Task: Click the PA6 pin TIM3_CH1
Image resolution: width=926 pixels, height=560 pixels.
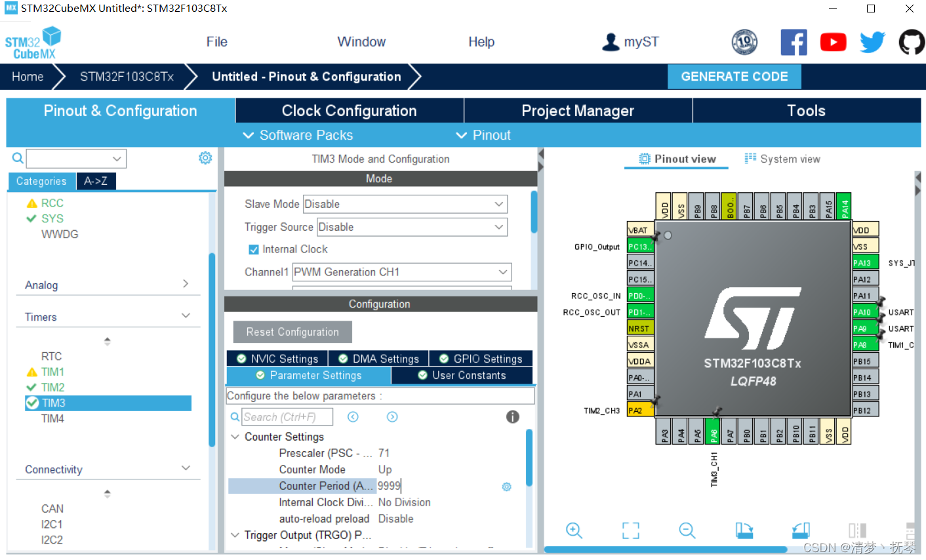Action: pos(714,431)
